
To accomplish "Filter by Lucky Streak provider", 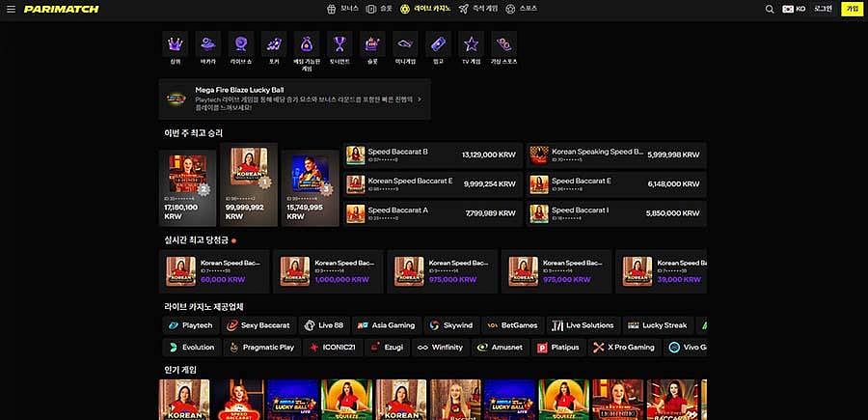I will 657,325.
